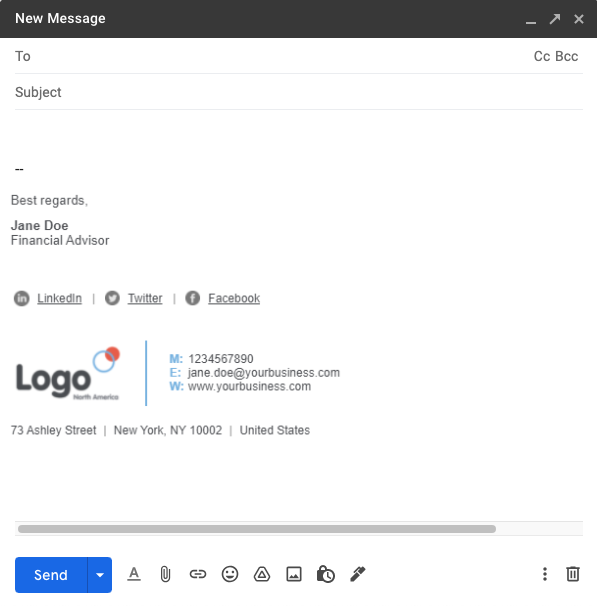The image size is (597, 606).
Task: Open the Send options dropdown arrow
Action: [x=100, y=575]
